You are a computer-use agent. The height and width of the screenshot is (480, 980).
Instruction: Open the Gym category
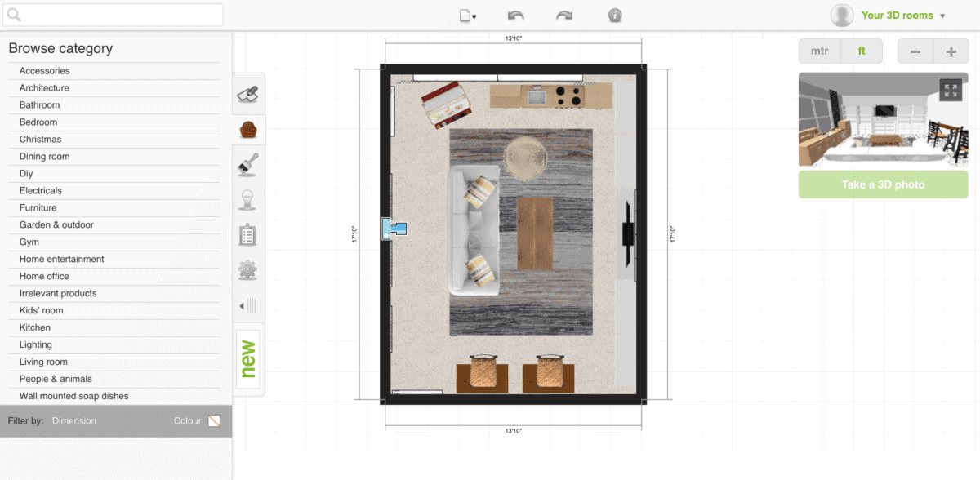(29, 242)
